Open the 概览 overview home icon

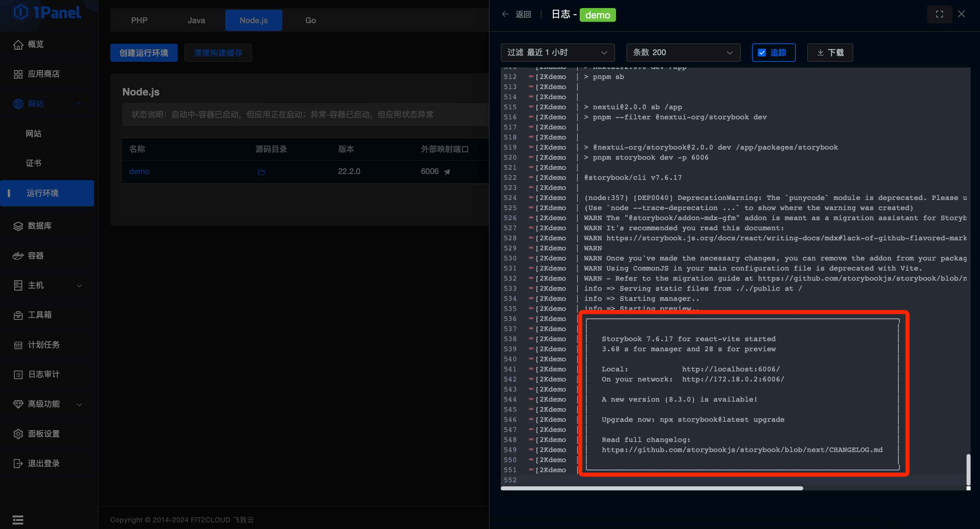point(18,44)
